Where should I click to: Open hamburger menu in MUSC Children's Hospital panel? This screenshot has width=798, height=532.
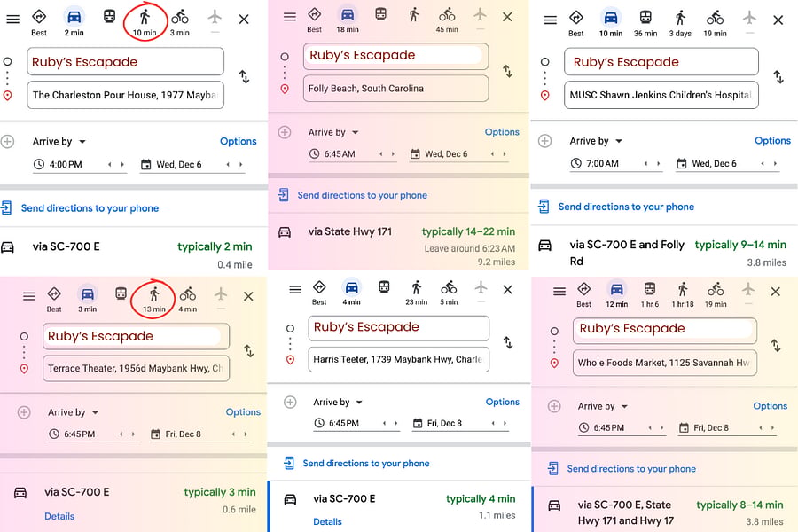pos(550,20)
